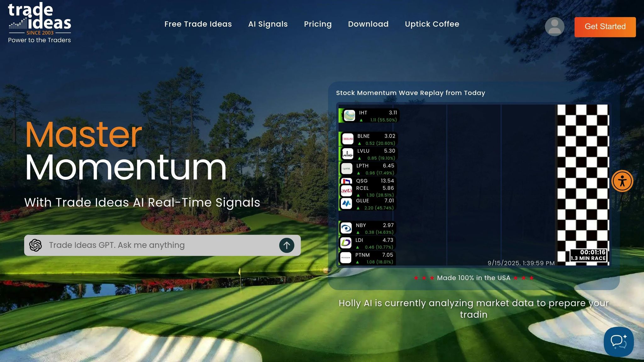Open the Uptick Coffee menu item
This screenshot has height=362, width=644.
(432, 24)
